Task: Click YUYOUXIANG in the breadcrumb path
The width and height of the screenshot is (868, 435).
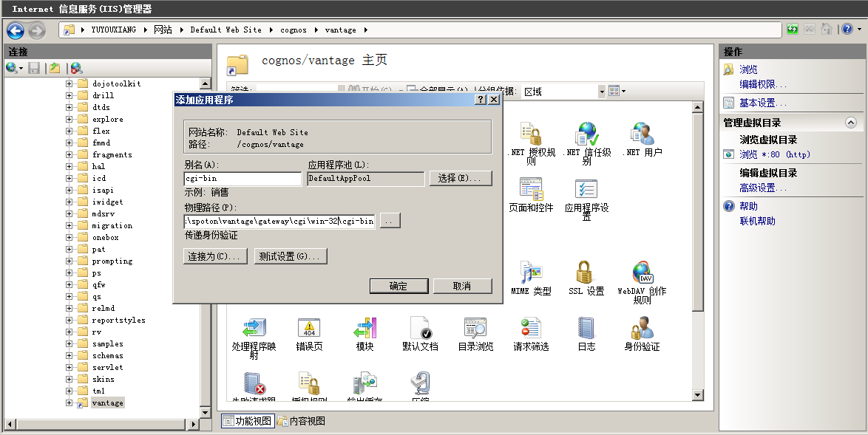Action: [113, 30]
